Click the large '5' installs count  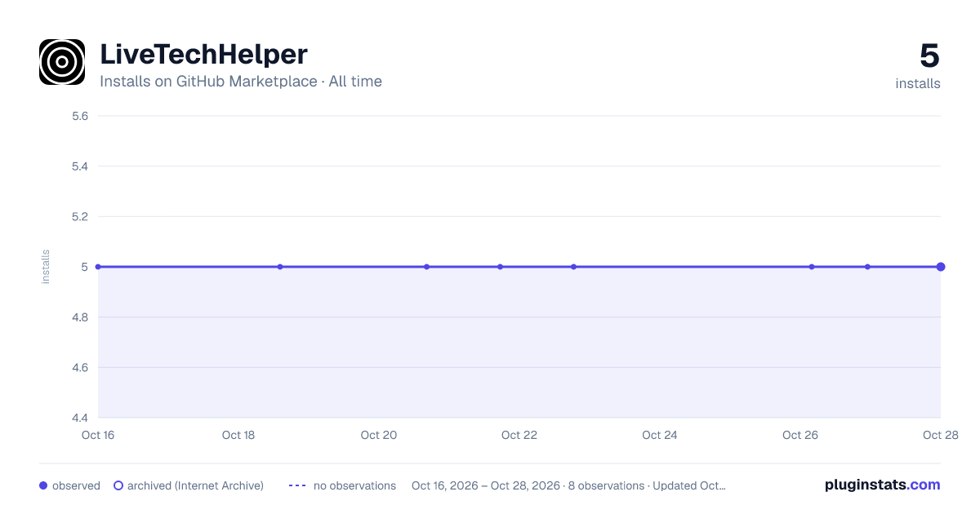929,55
